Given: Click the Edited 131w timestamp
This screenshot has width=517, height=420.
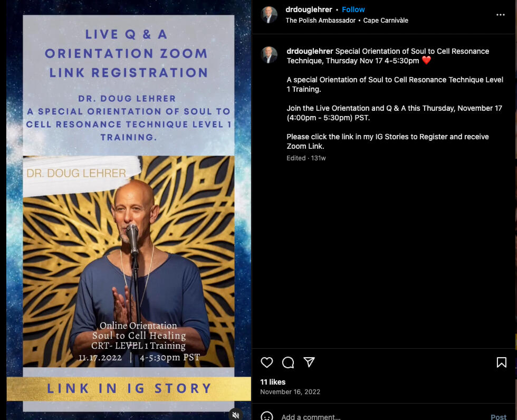Looking at the screenshot, I should tap(306, 158).
